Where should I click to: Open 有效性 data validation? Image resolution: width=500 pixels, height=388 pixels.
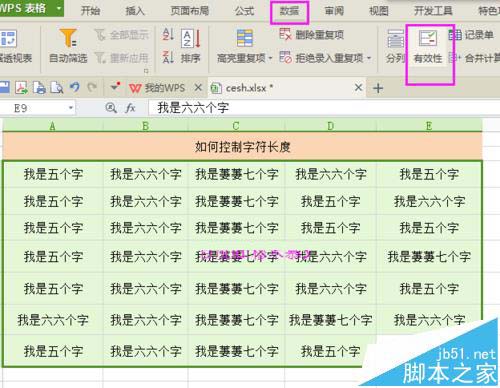428,47
